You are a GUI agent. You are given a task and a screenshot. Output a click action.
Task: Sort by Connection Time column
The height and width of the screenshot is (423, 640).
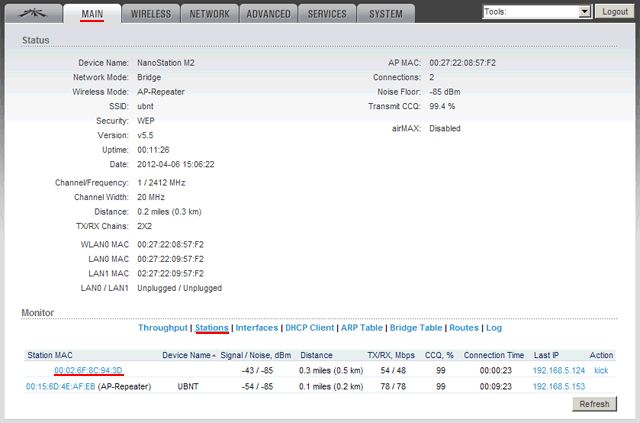click(x=493, y=355)
